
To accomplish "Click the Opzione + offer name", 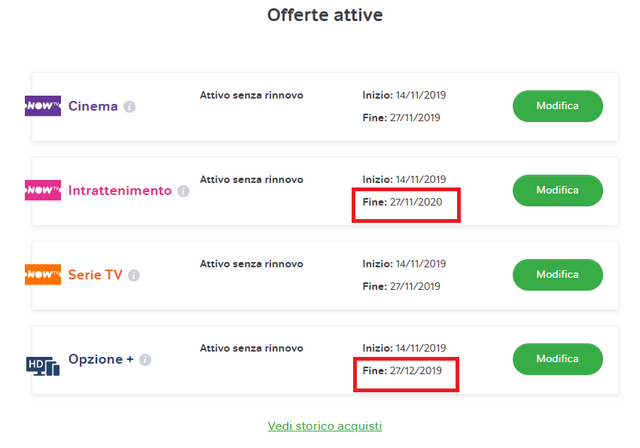I will (x=101, y=359).
